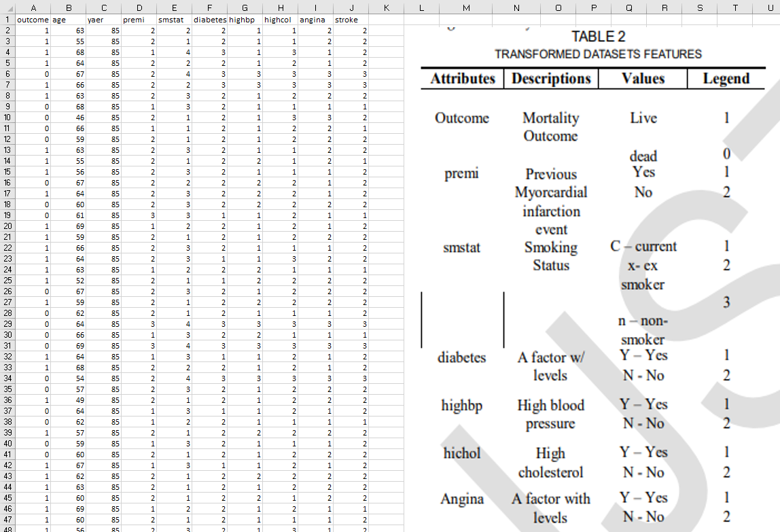780x532 pixels.
Task: Select the outcome column header A
Action: (x=33, y=7)
